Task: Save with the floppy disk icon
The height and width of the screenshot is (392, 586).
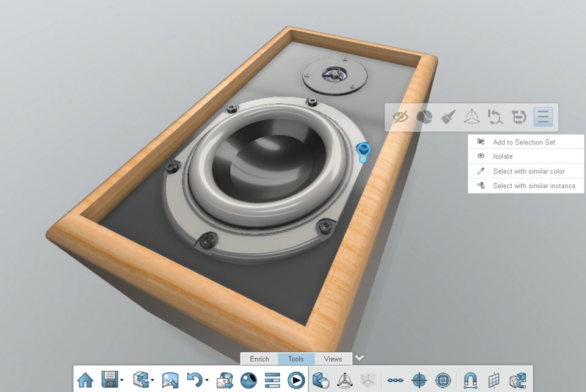Action: 109,379
